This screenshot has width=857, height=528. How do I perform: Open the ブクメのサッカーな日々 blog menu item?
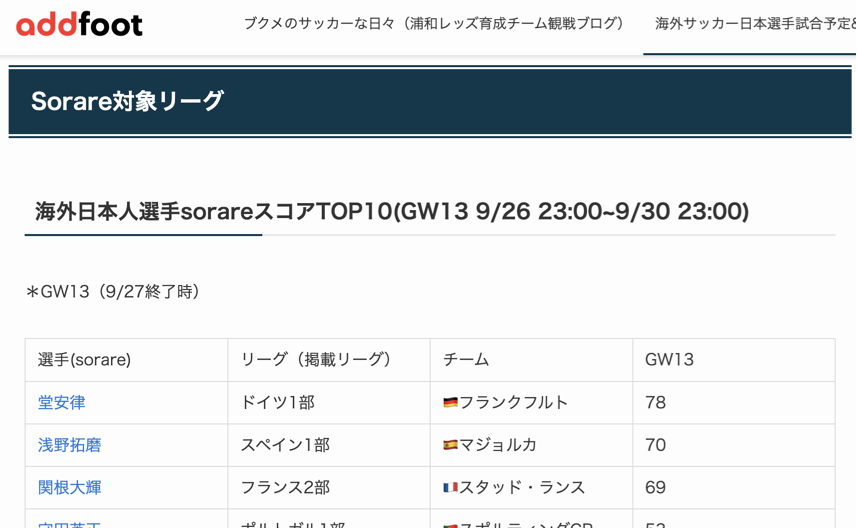(434, 24)
